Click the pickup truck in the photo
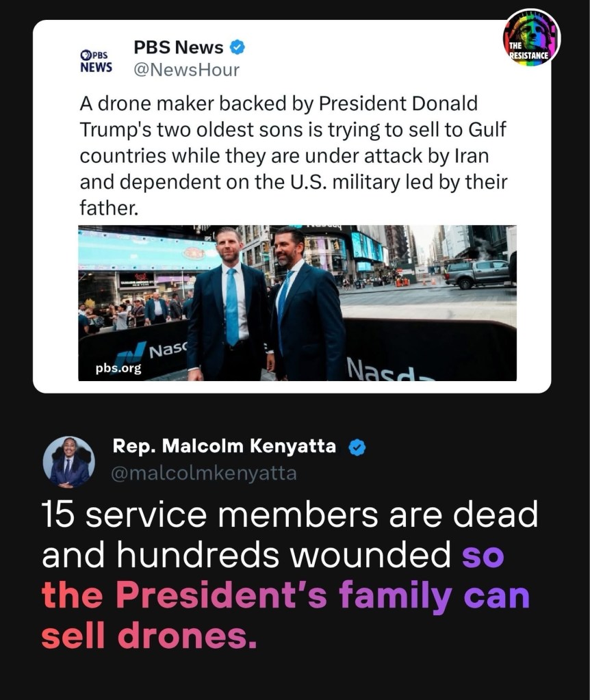Image resolution: width=590 pixels, height=700 pixels. tap(477, 272)
